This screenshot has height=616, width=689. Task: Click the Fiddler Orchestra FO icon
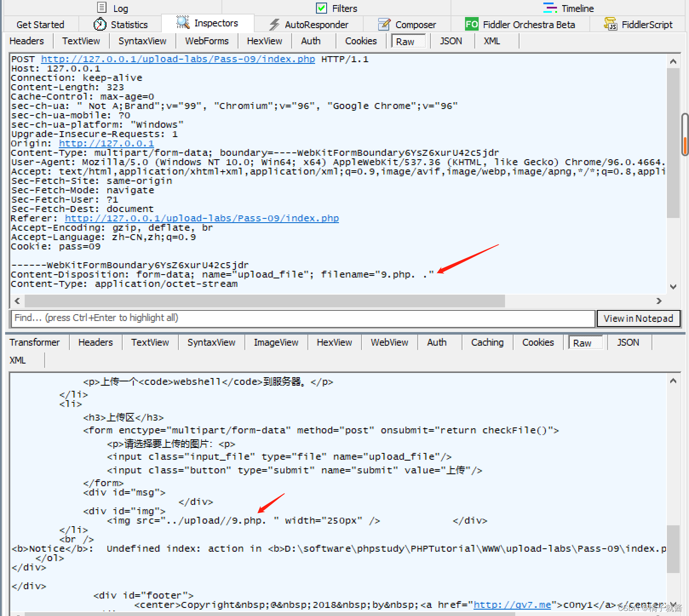click(471, 24)
